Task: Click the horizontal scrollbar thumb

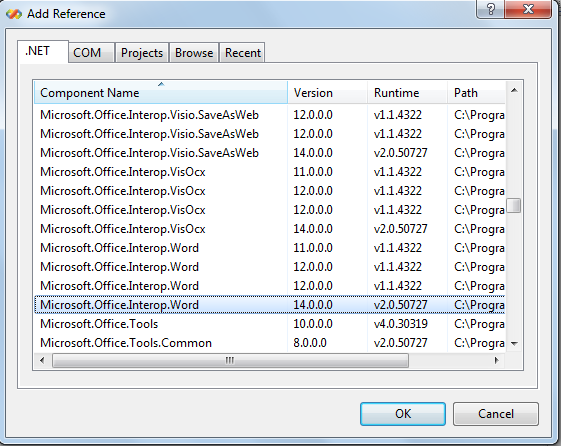Action: point(230,360)
